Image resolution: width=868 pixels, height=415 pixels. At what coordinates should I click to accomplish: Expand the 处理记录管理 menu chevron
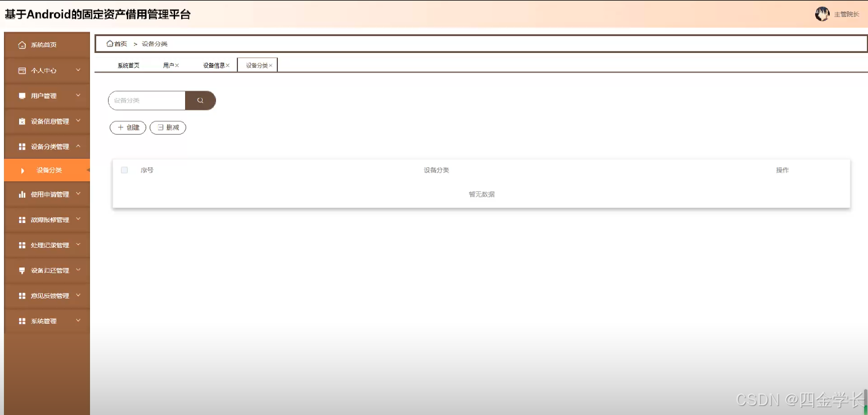[x=78, y=244]
